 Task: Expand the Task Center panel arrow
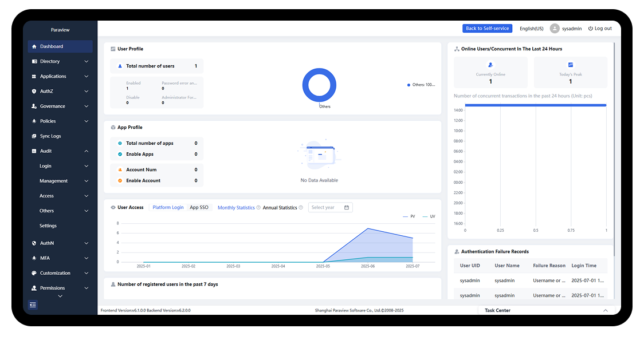click(x=606, y=310)
